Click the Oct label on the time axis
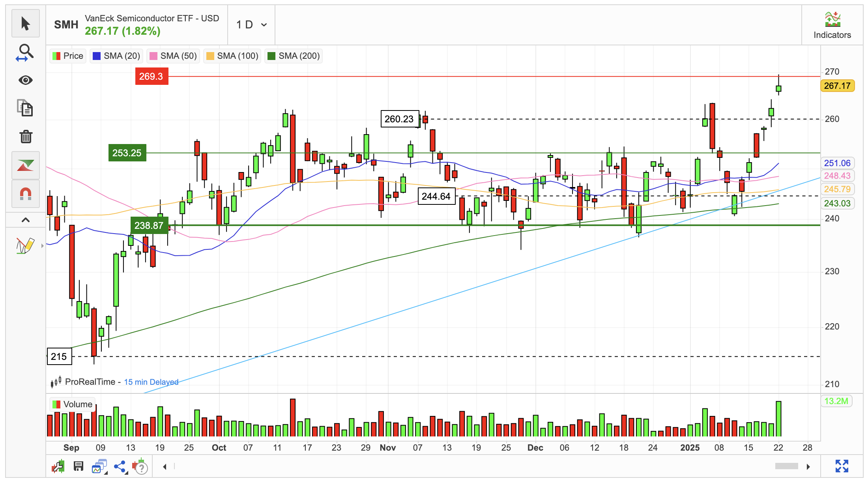Viewport: 868px width, 483px height. (219, 448)
